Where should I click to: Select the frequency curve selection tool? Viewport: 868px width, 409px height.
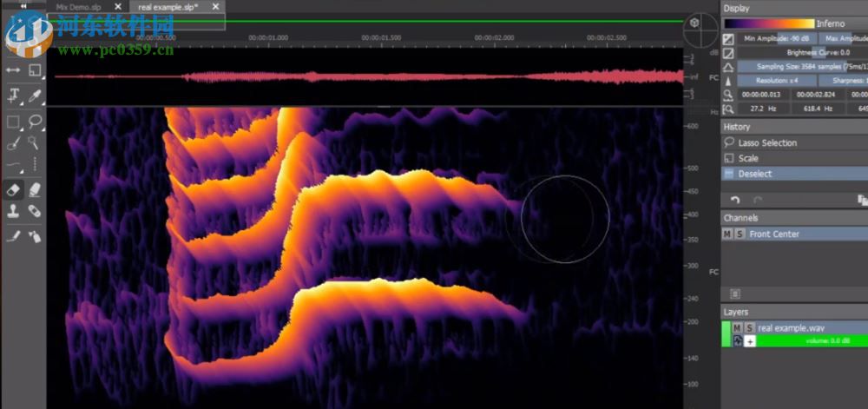13,164
